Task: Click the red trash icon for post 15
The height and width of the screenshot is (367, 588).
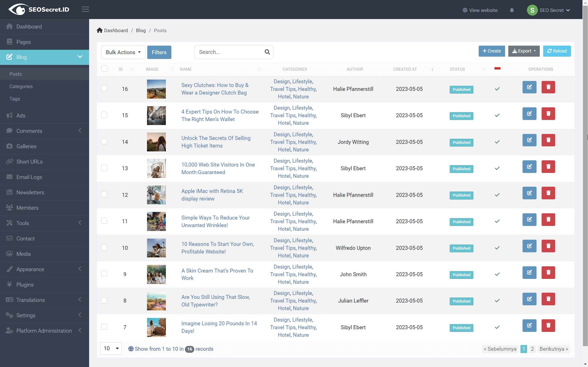Action: pyautogui.click(x=548, y=114)
